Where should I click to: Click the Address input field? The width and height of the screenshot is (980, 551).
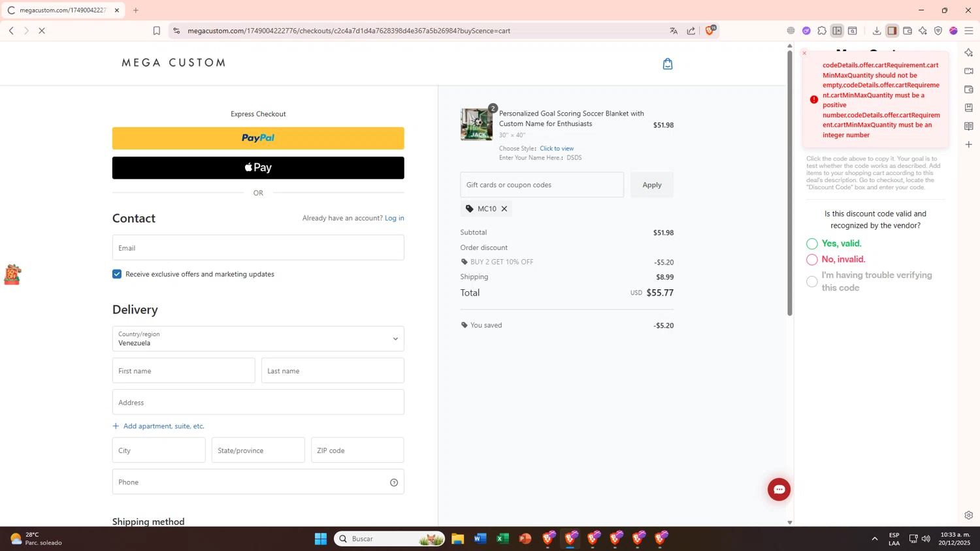pos(258,403)
